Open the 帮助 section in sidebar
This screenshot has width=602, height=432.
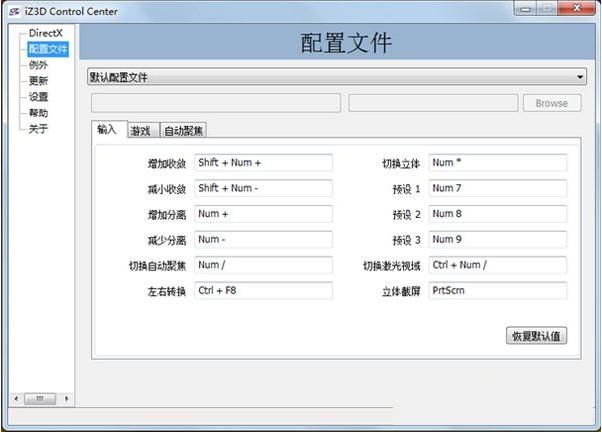click(x=38, y=113)
